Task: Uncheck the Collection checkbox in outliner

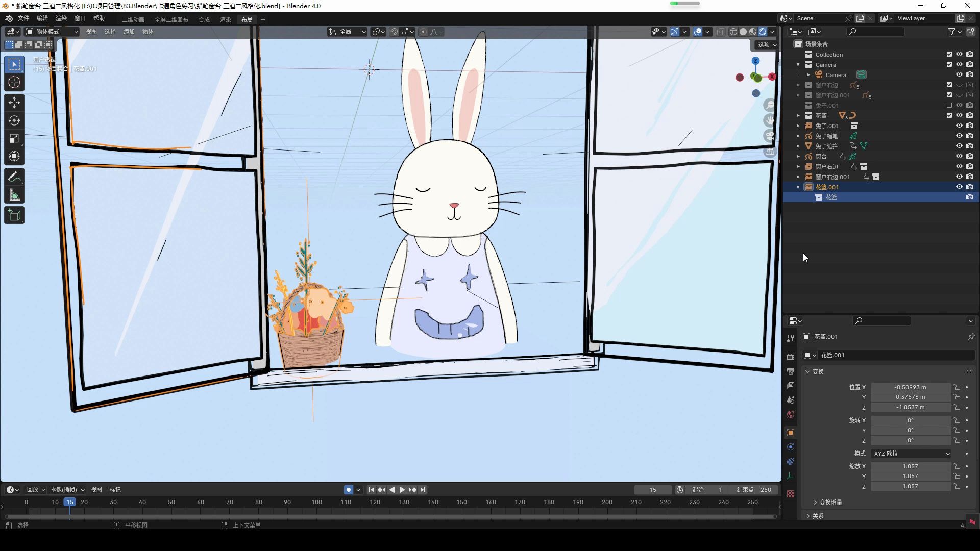Action: pyautogui.click(x=949, y=54)
